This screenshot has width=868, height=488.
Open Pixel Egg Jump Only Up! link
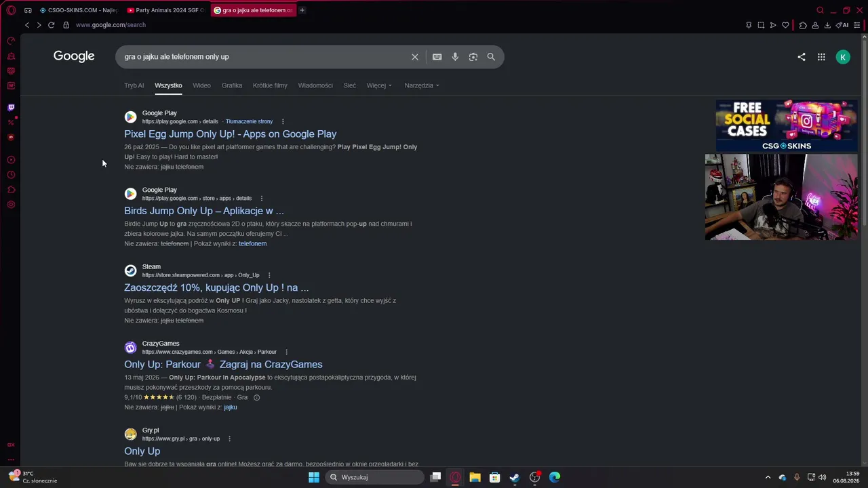230,134
